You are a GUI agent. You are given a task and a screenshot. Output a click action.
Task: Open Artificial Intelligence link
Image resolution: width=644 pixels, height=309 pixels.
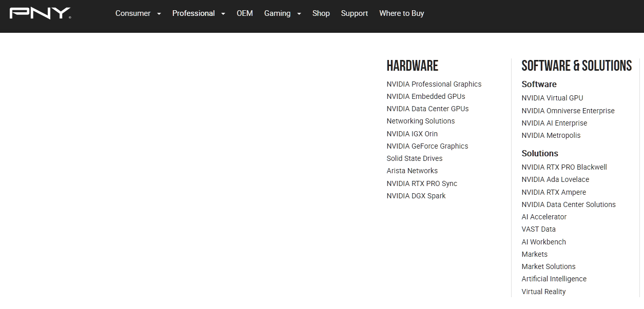click(554, 279)
